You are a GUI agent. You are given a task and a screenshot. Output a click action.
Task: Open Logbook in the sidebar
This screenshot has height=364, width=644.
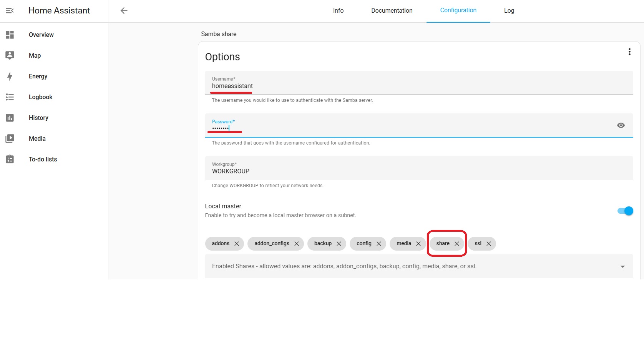click(x=41, y=97)
